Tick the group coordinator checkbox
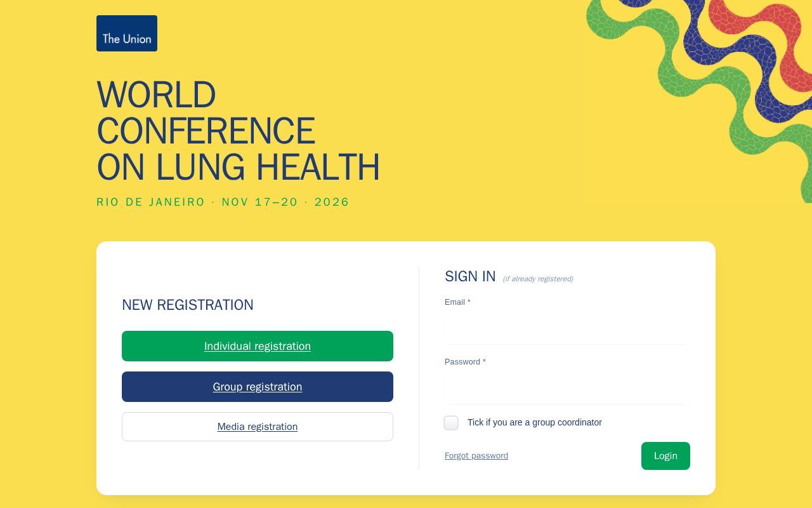This screenshot has height=508, width=812. coord(451,423)
